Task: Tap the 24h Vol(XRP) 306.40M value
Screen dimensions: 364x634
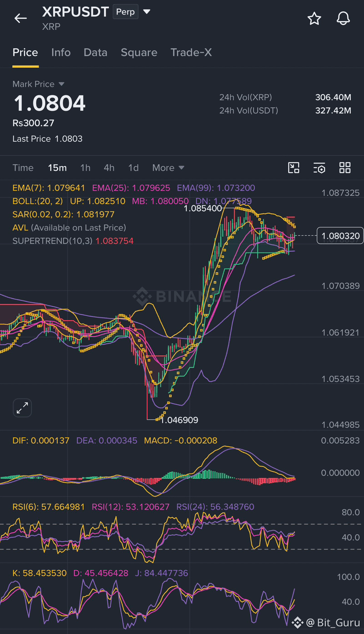Action: coord(333,97)
